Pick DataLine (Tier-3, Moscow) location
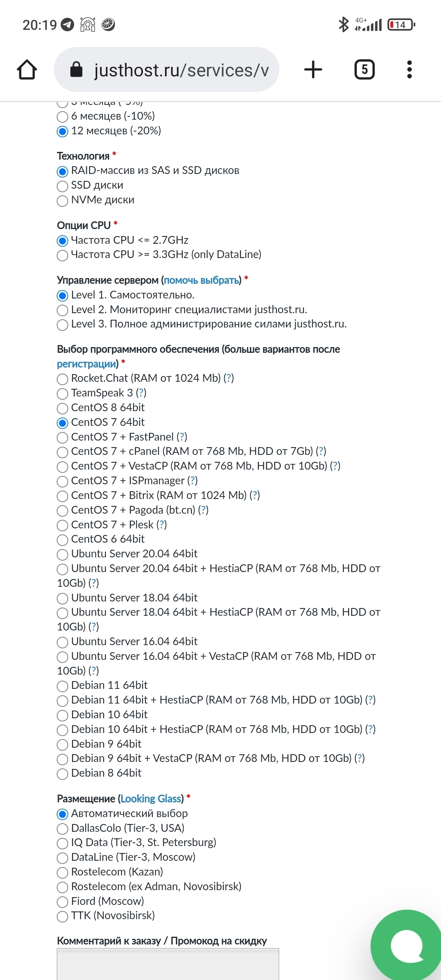441x980 pixels. point(62,857)
